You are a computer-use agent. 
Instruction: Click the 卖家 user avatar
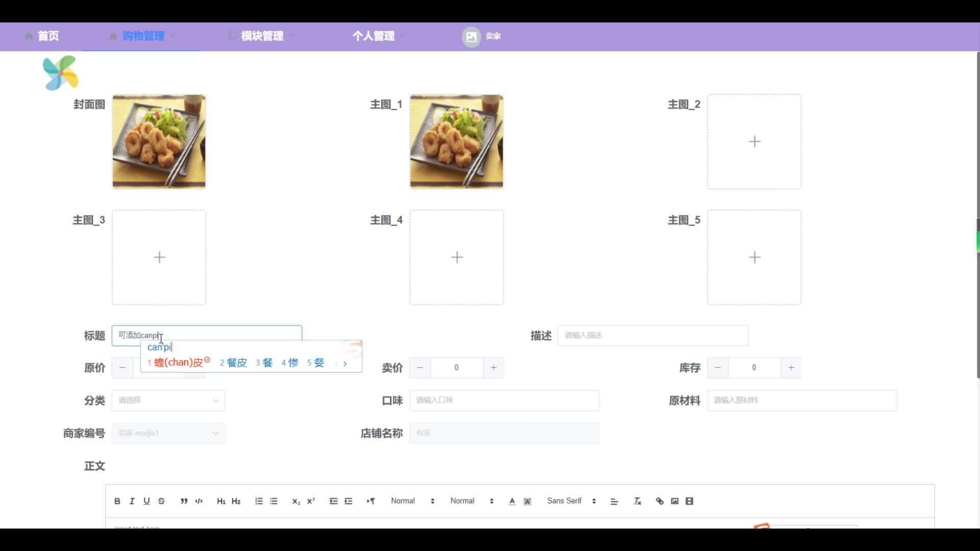click(472, 37)
